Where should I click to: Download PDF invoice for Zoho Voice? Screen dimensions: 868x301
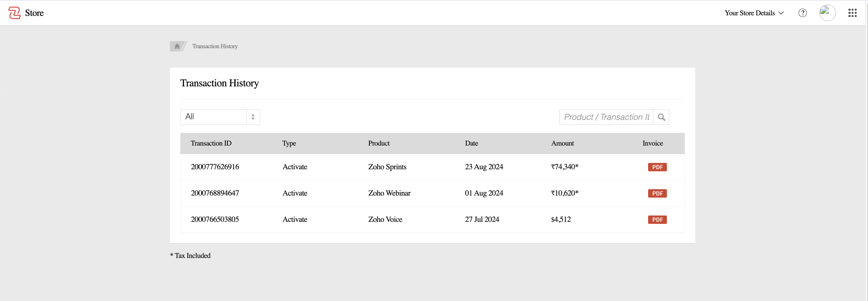click(x=657, y=220)
